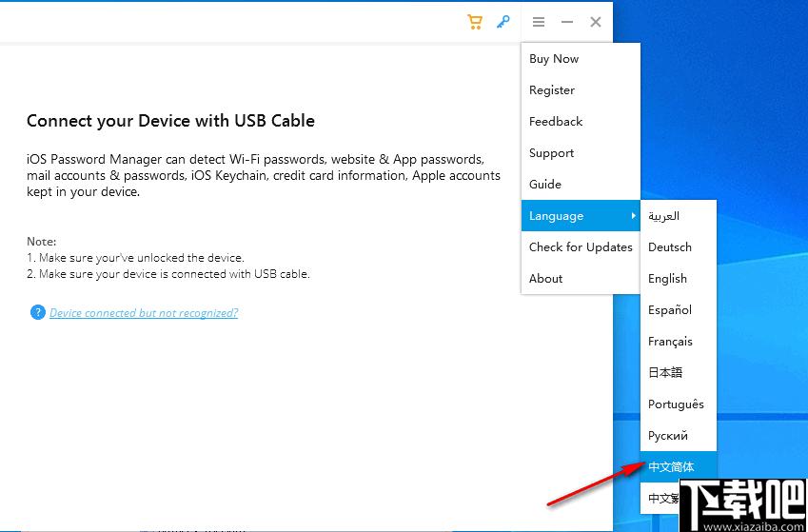Click the key register icon
Viewport: 808px width, 532px height.
503,22
